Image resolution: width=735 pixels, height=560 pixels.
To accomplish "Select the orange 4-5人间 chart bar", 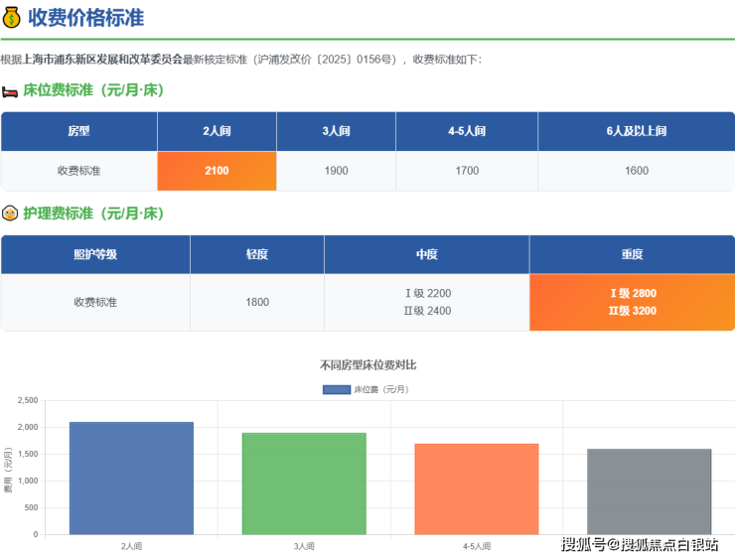I will 477,489.
